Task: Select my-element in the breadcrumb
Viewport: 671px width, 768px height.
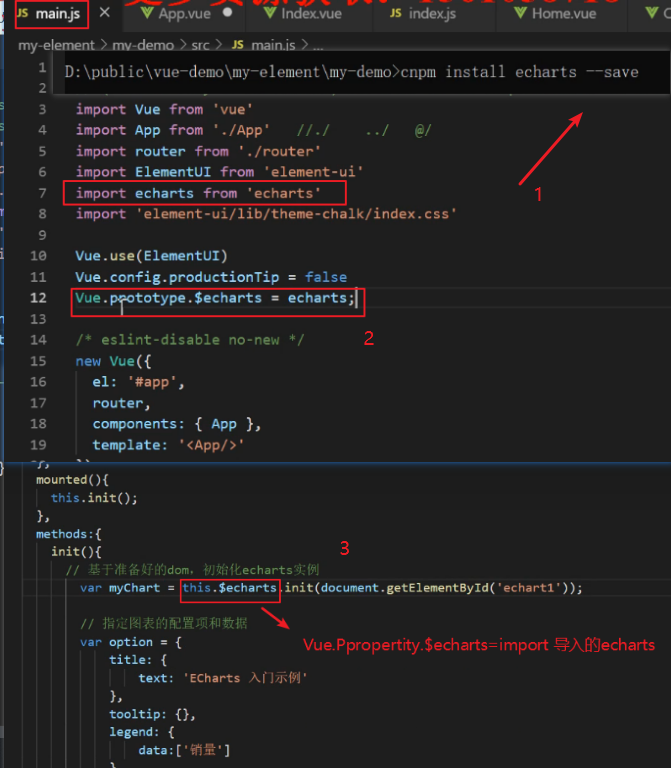Action: 56,45
